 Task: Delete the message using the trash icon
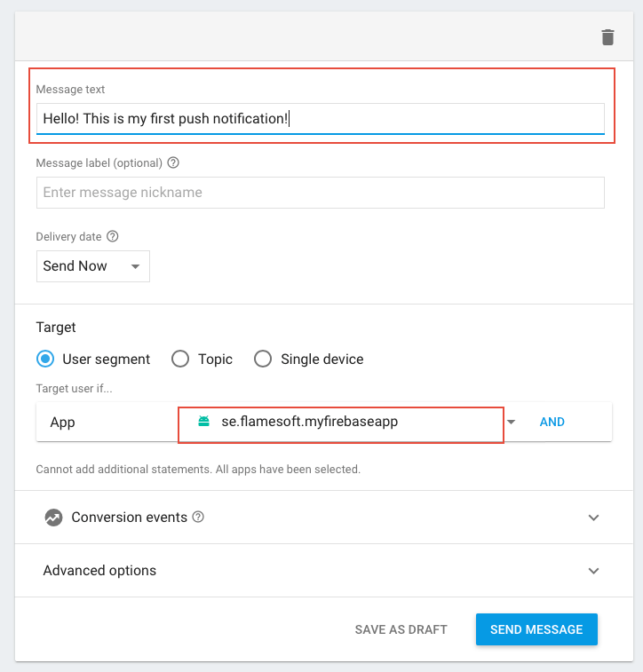(607, 36)
